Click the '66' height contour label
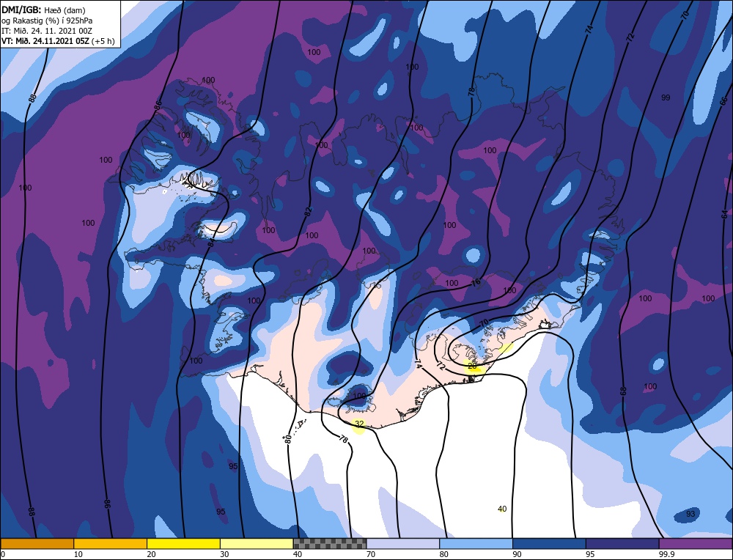This screenshot has width=733, height=560. point(723,101)
